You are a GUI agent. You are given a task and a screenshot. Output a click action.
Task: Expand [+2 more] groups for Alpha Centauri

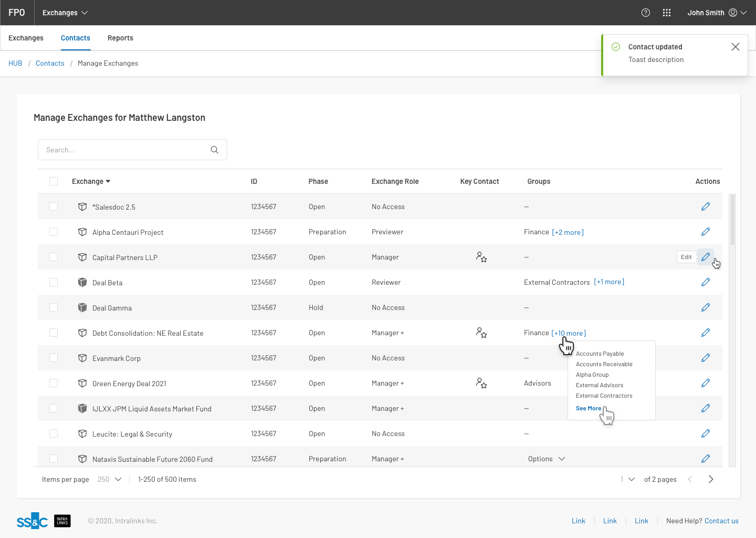click(568, 232)
